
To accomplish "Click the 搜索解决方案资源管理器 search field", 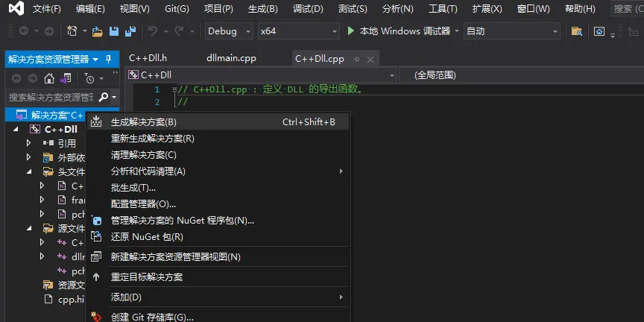I will [51, 98].
